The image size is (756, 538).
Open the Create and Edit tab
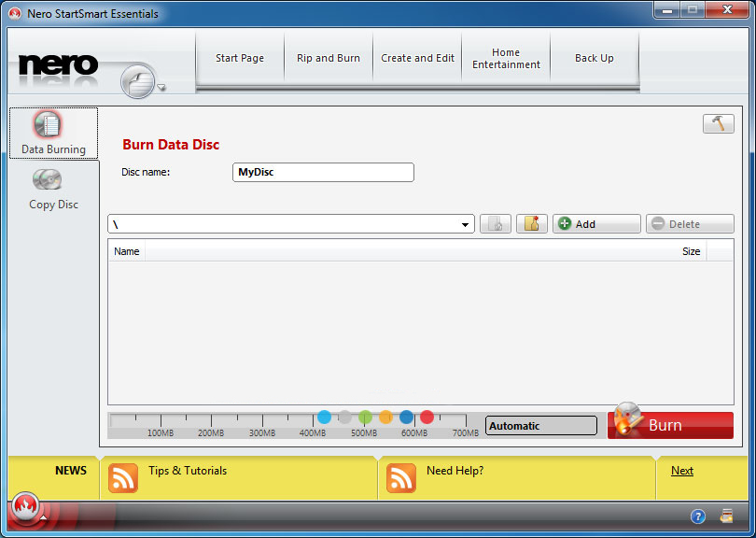pos(417,58)
